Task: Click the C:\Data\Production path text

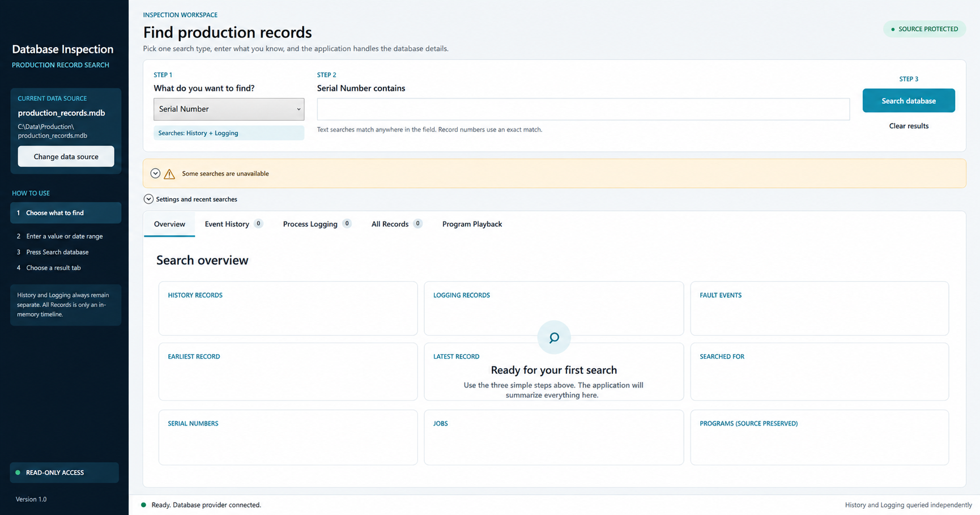Action: click(52, 131)
